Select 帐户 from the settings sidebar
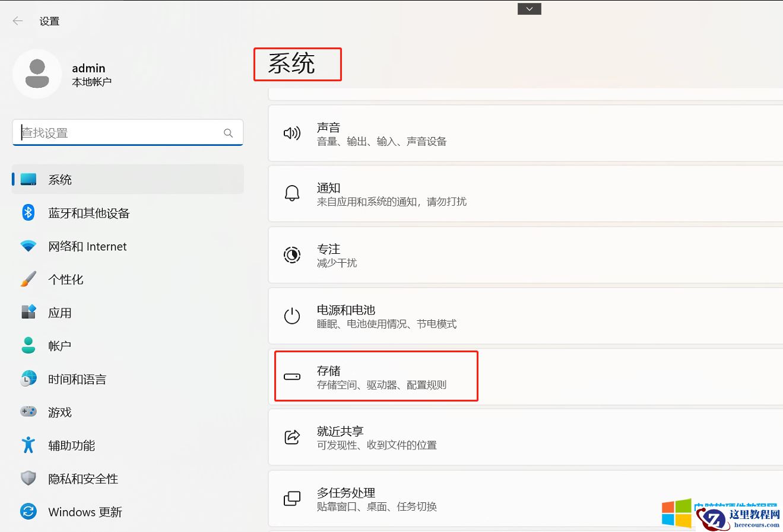783x532 pixels. click(x=59, y=346)
